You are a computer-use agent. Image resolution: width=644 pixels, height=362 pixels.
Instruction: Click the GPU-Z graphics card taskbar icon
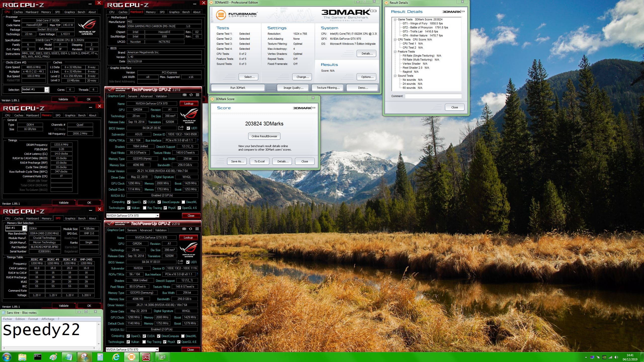tap(162, 357)
